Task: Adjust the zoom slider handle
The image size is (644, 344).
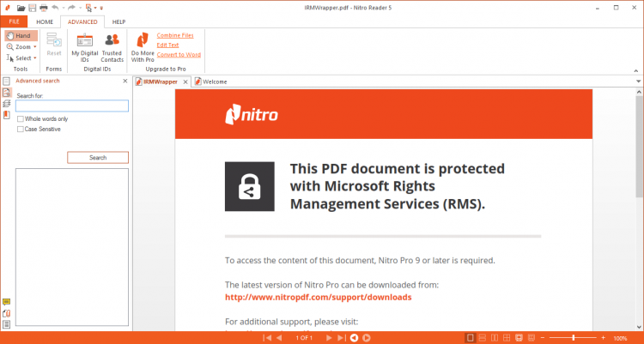Action: pyautogui.click(x=574, y=338)
